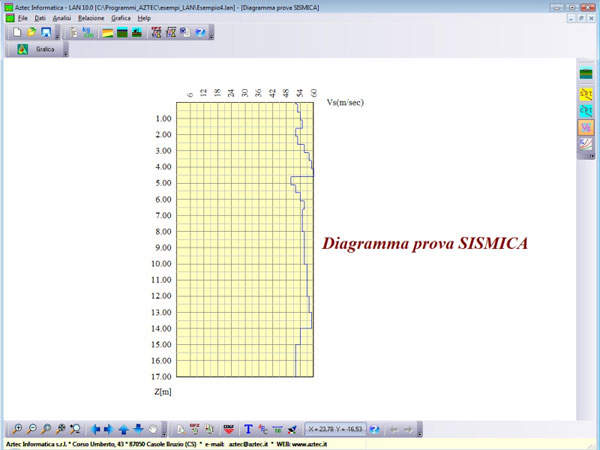Select the SPT diagram icon in sidebar
Image resolution: width=600 pixels, height=450 pixels.
tap(586, 94)
